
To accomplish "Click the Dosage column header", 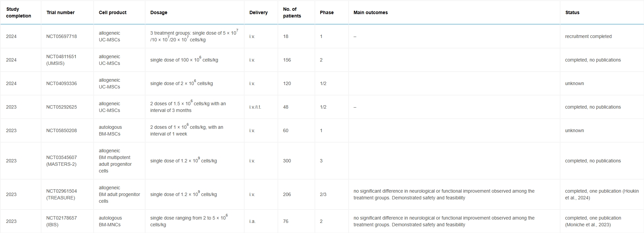I will [159, 12].
